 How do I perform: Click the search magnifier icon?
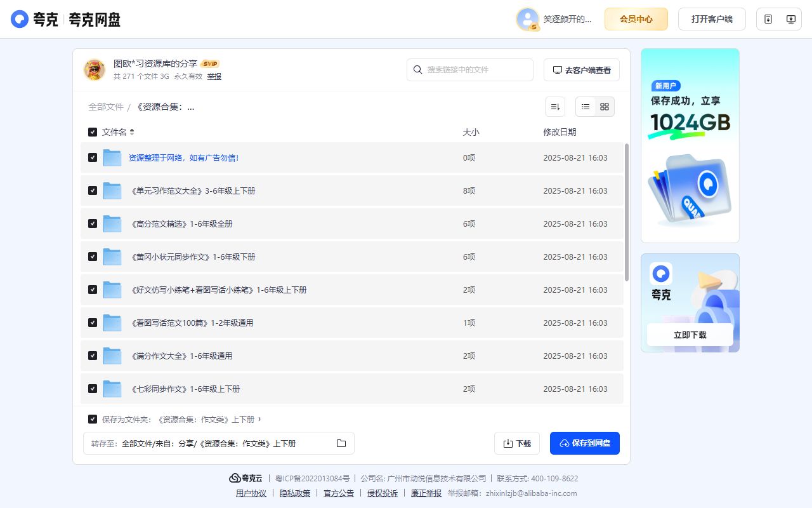pyautogui.click(x=417, y=70)
